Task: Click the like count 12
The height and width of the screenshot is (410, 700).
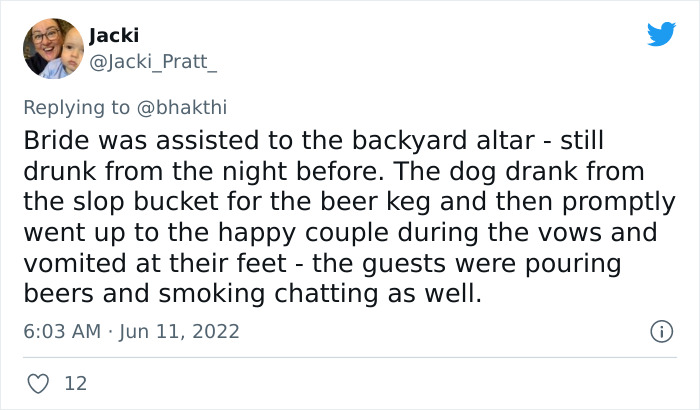Action: click(x=74, y=382)
